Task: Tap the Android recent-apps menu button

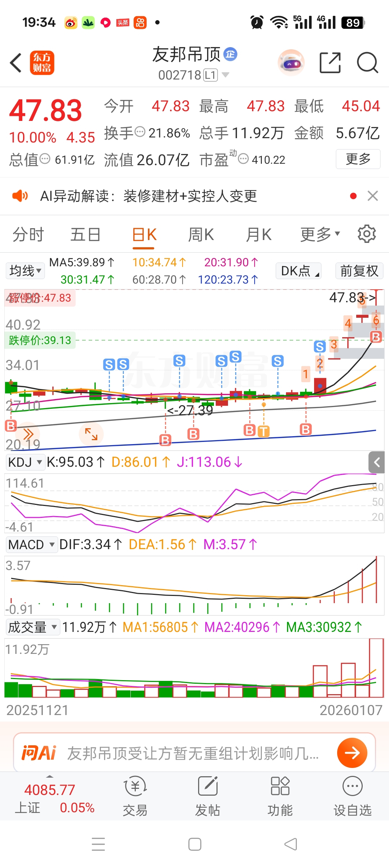Action: click(98, 844)
